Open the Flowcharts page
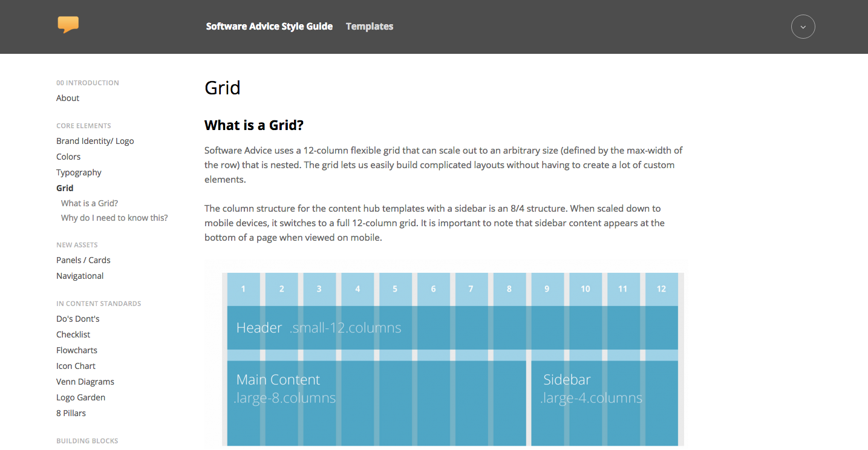This screenshot has width=868, height=450. [77, 350]
